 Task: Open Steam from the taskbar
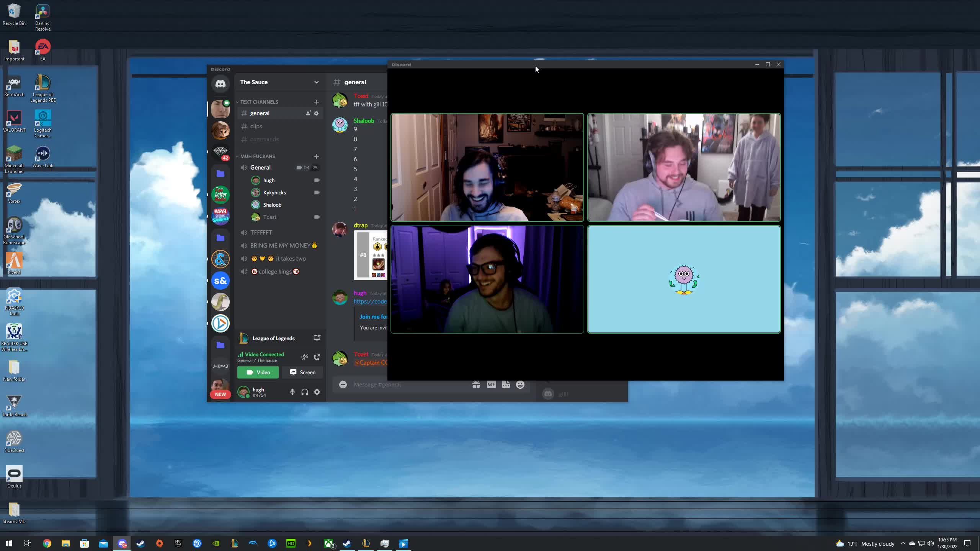tap(140, 543)
